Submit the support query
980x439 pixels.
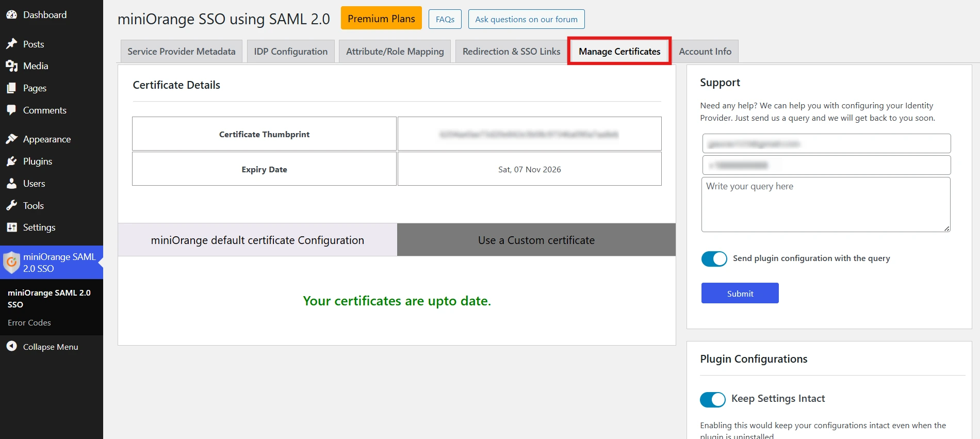click(x=740, y=294)
